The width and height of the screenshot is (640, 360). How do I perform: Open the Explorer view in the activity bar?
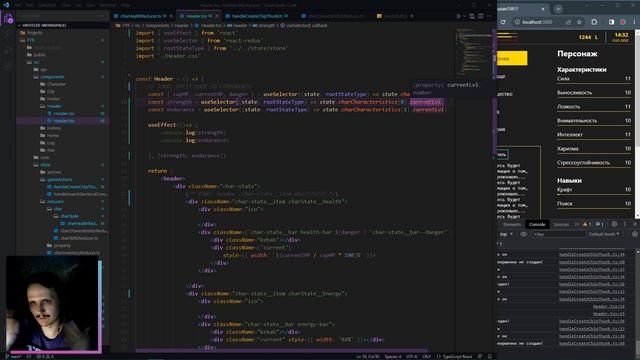(x=8, y=19)
